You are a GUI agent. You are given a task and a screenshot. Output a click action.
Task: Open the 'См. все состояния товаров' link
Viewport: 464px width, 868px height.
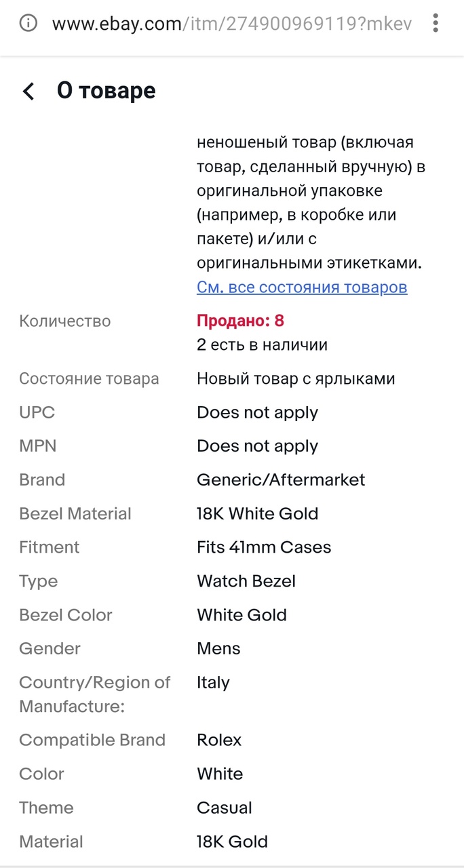point(302,287)
